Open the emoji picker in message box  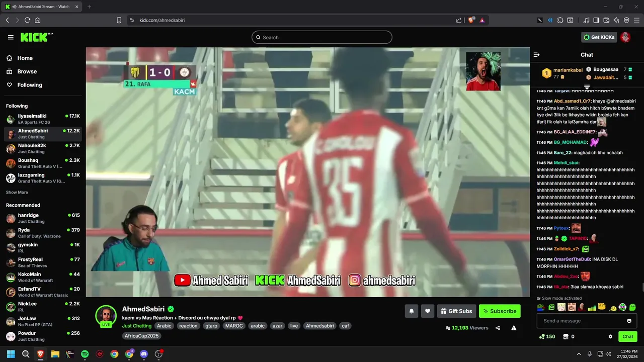pos(629,321)
